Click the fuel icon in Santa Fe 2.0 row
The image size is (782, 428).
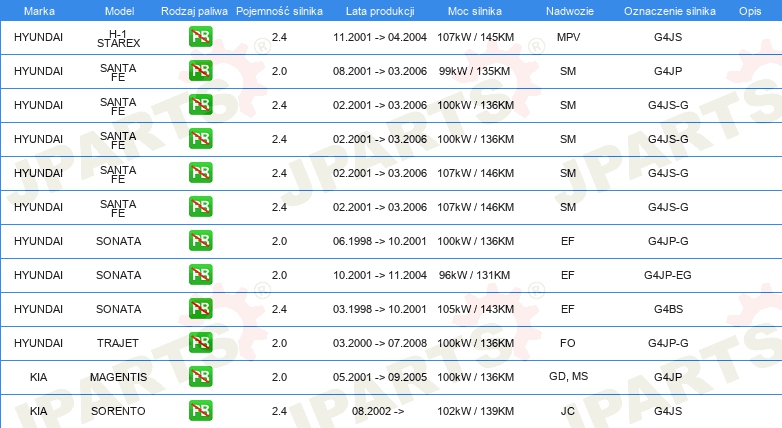pos(200,71)
